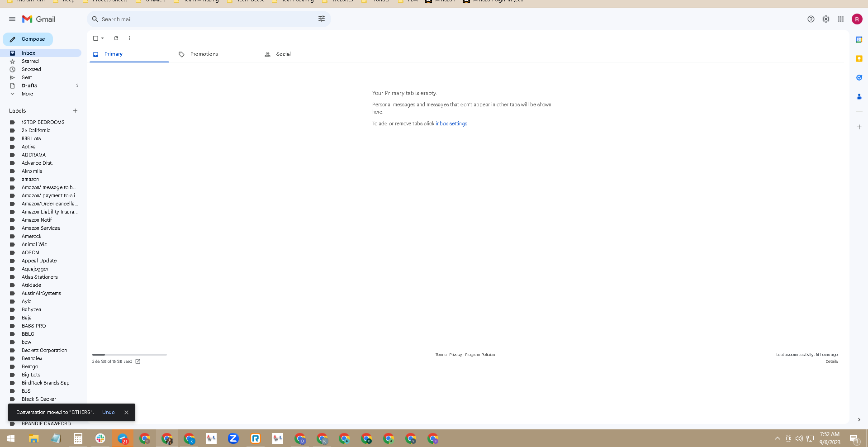Open storage manage external link icon

(x=138, y=361)
